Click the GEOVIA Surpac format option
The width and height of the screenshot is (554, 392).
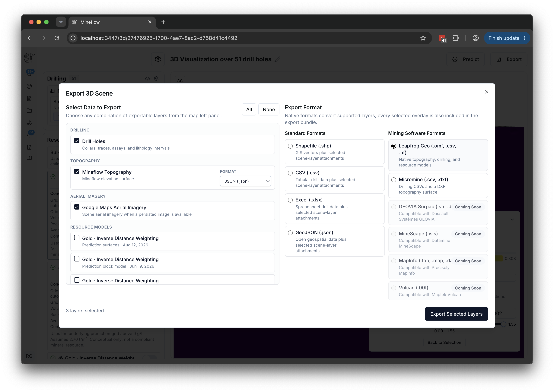[438, 213]
